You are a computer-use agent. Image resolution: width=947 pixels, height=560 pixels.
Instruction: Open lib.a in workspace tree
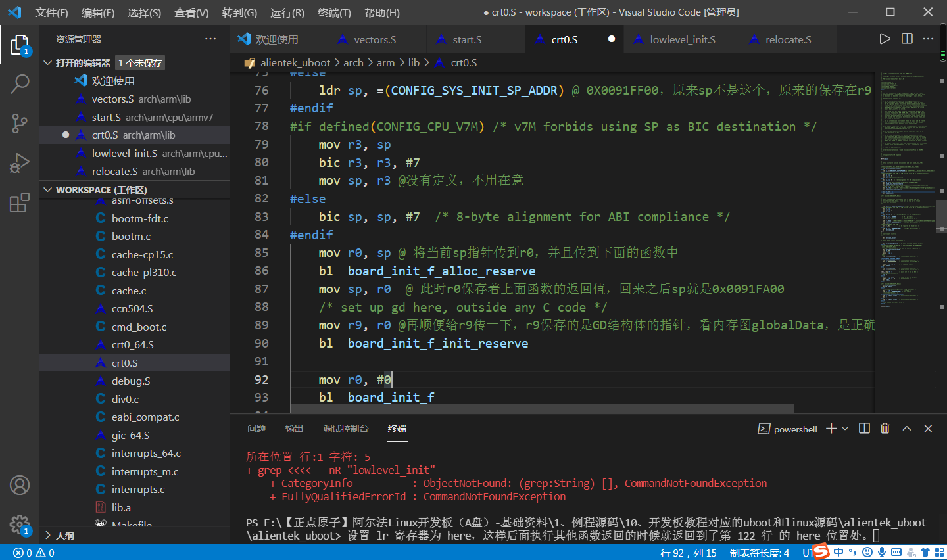click(134, 507)
